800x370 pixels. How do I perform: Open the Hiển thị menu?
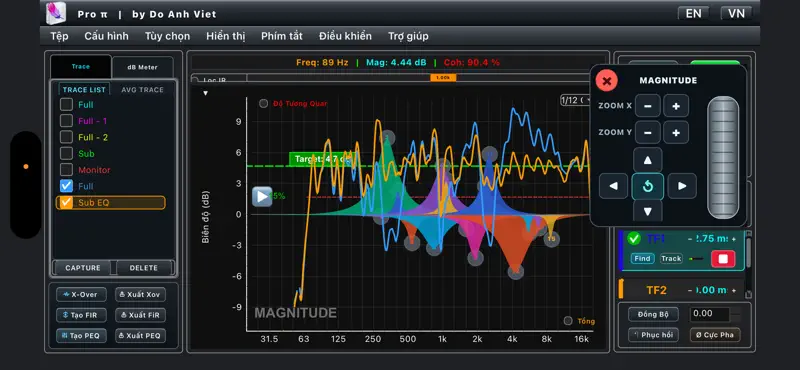(226, 36)
